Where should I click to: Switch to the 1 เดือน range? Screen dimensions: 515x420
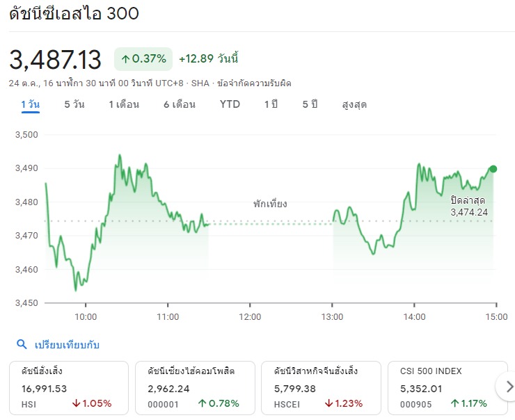[124, 105]
